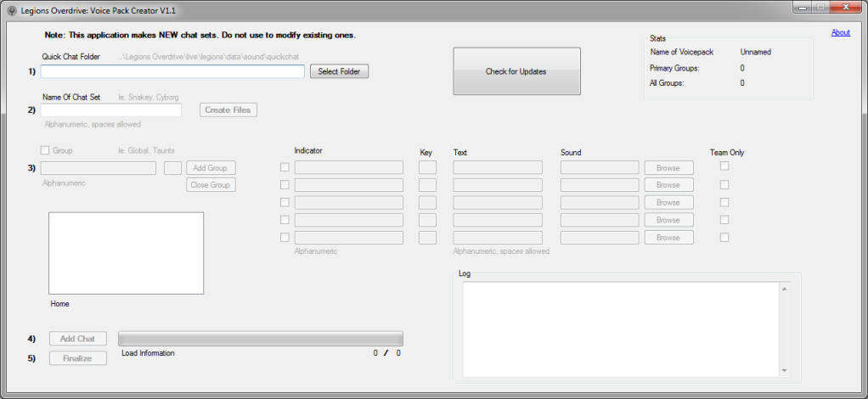Screen dimensions: 868x399
Task: Click the small group key field
Action: click(172, 168)
